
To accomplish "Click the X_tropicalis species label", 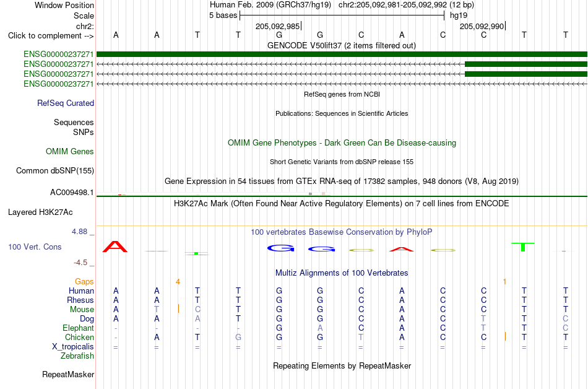I will pyautogui.click(x=73, y=347).
